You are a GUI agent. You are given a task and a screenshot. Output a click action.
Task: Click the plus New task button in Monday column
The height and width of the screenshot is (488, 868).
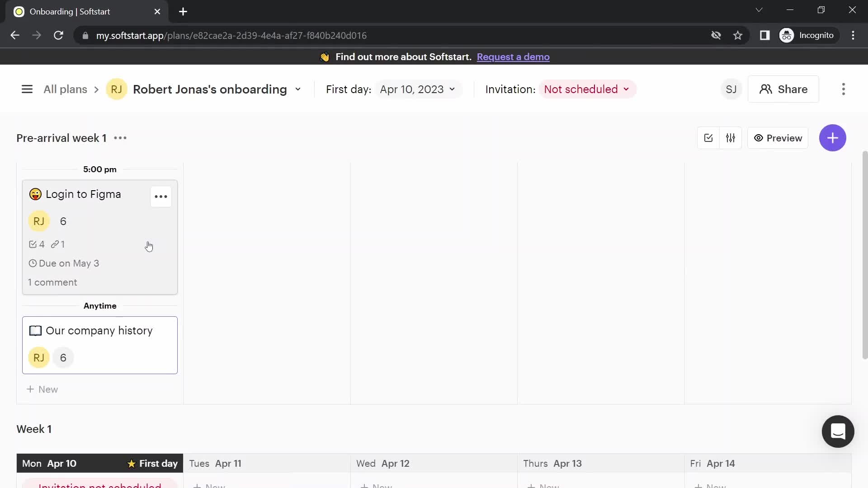point(42,389)
